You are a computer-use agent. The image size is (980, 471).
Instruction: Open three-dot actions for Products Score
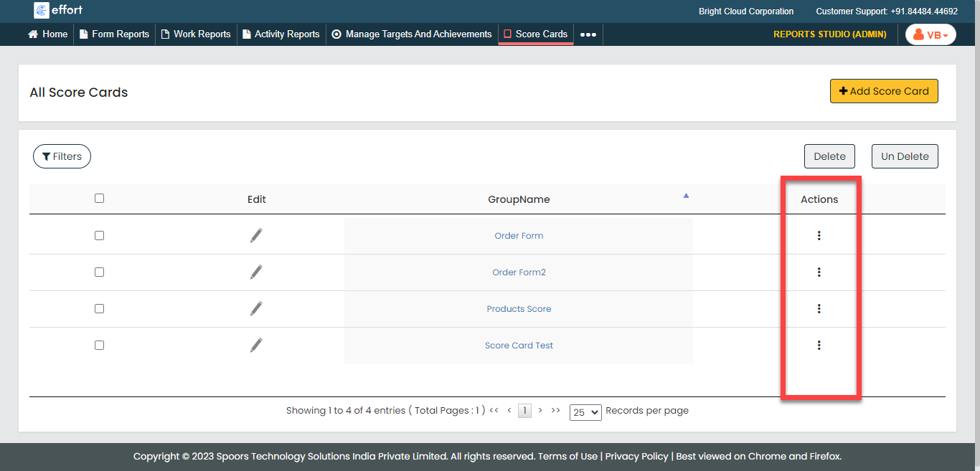819,308
